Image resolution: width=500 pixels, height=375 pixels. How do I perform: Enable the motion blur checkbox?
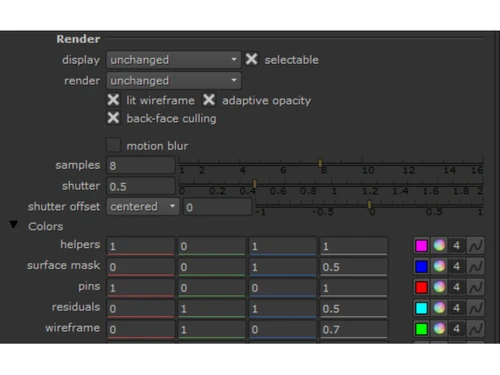coord(113,145)
